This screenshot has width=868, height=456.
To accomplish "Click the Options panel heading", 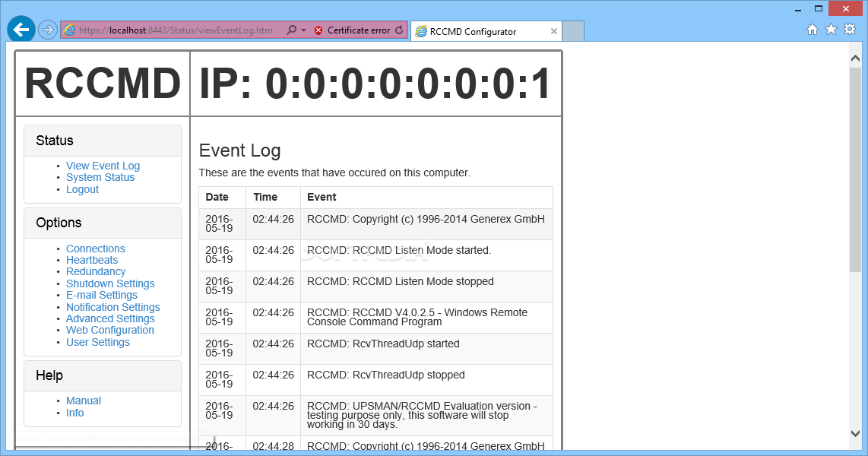I will (x=103, y=223).
